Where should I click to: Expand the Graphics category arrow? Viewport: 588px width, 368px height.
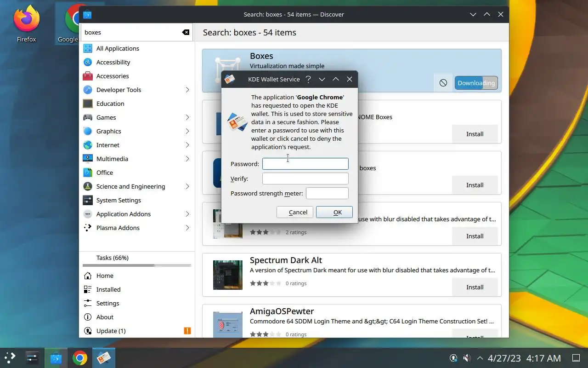[187, 131]
